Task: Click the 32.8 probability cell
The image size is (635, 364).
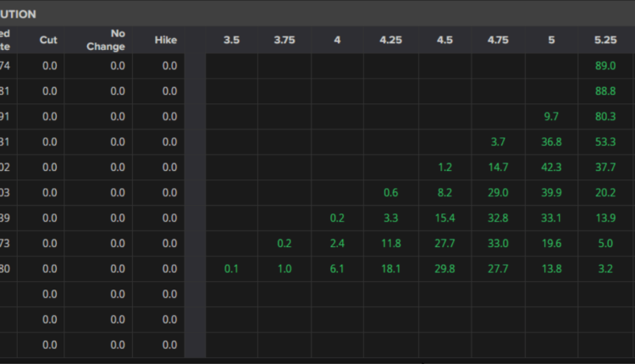Action: click(499, 218)
